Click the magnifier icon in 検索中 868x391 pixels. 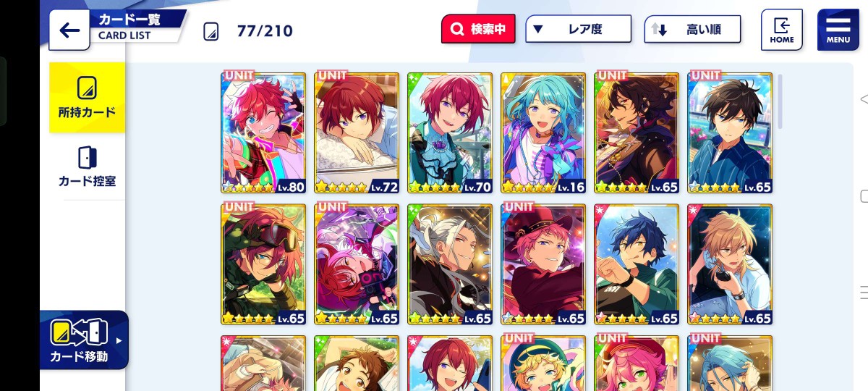click(457, 30)
